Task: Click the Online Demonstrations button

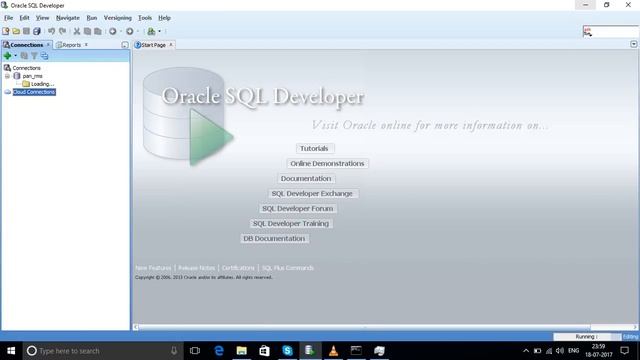Action: point(327,164)
